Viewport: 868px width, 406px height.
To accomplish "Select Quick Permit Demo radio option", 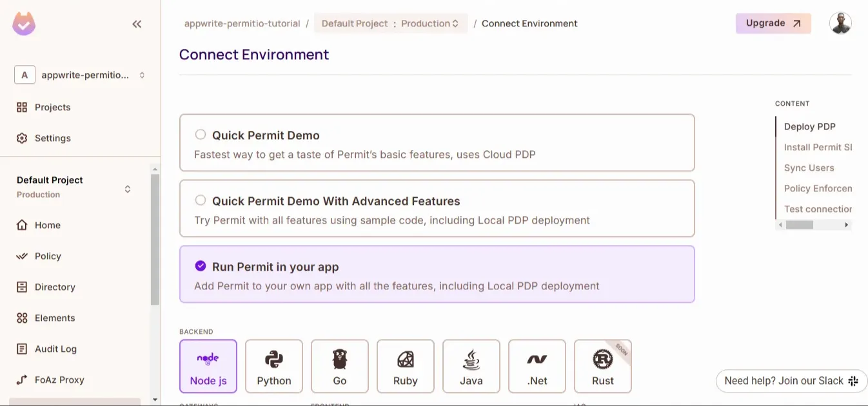I will tap(201, 135).
